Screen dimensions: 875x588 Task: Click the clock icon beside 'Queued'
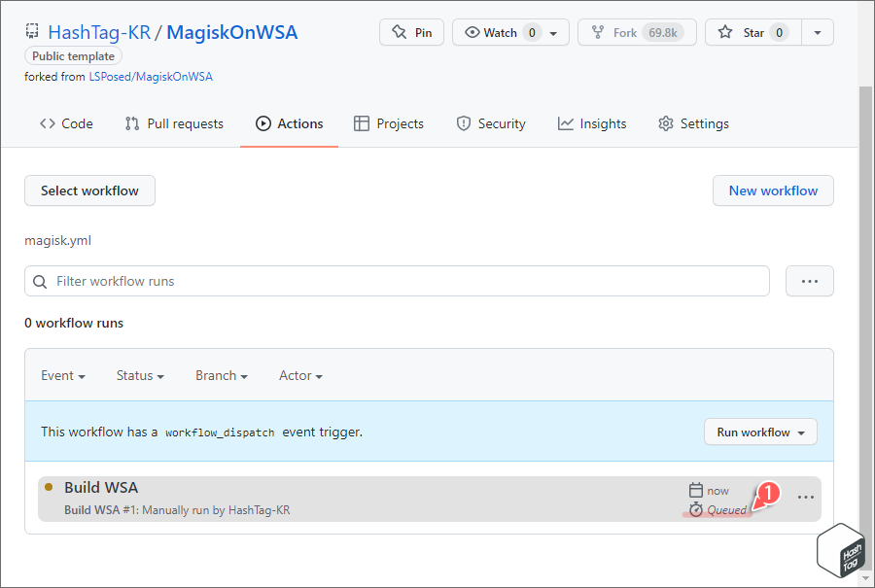click(697, 509)
